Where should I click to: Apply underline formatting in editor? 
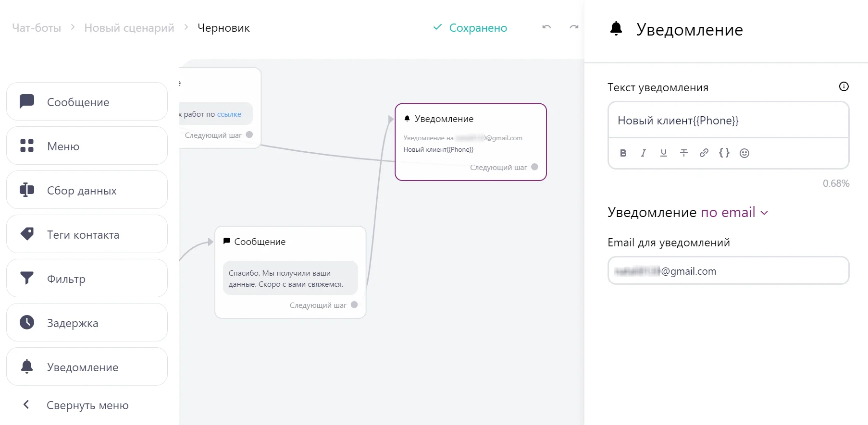tap(663, 153)
